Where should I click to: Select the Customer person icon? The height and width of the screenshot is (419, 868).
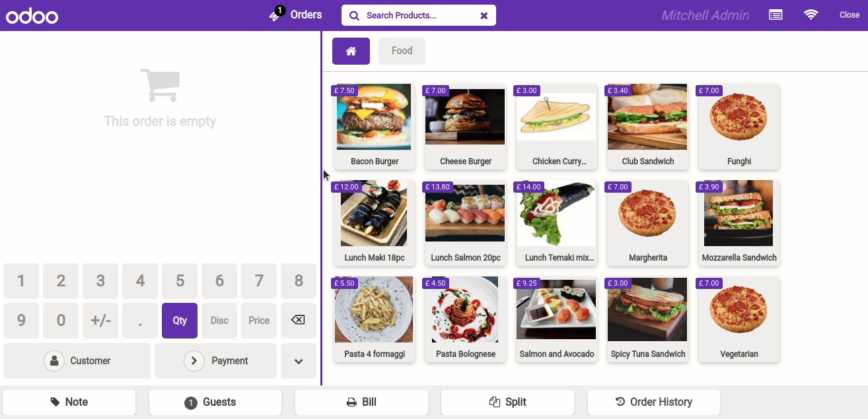coord(54,361)
